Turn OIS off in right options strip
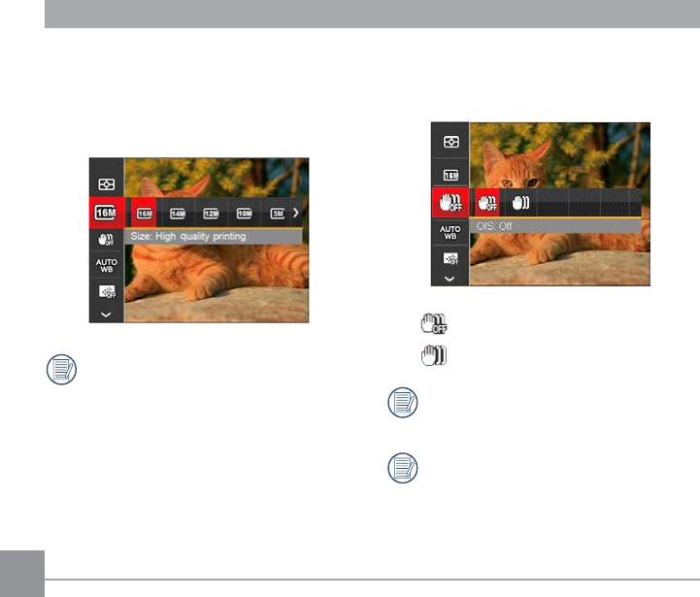 tap(487, 204)
